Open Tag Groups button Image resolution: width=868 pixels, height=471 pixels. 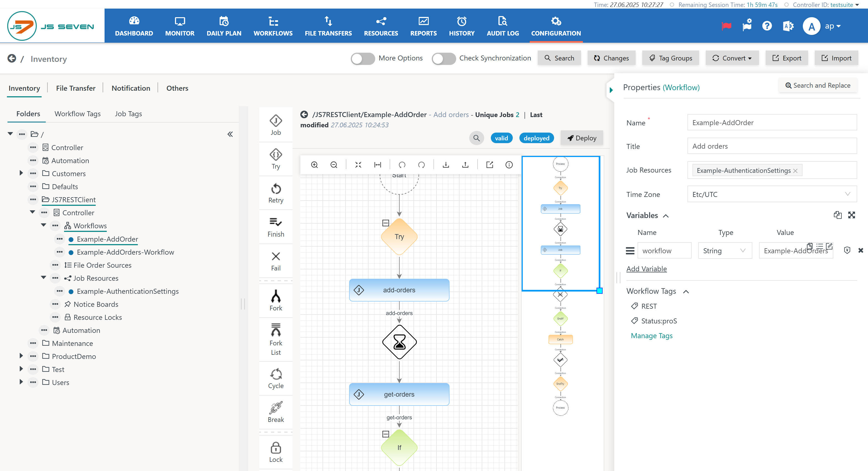671,58
